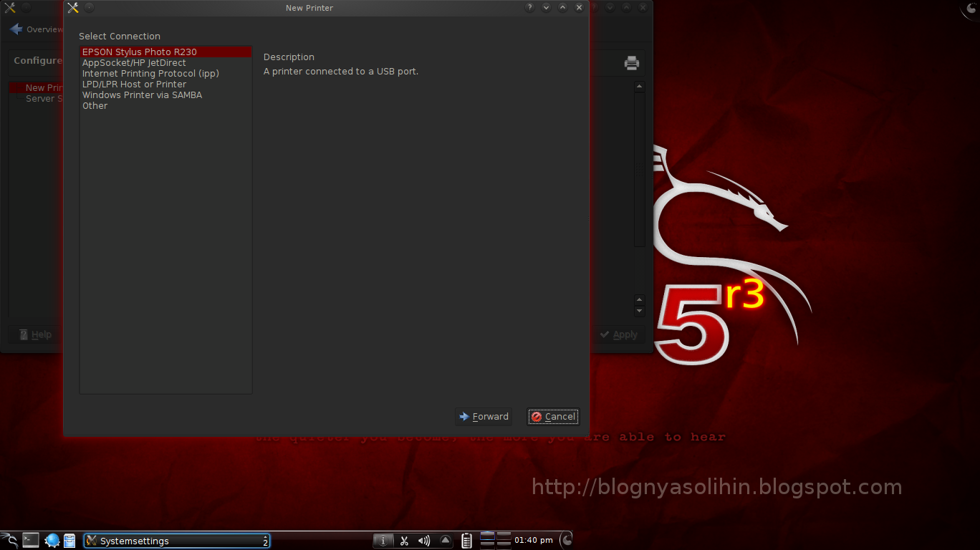
Task: Cancel the New Printer dialog
Action: (x=553, y=416)
